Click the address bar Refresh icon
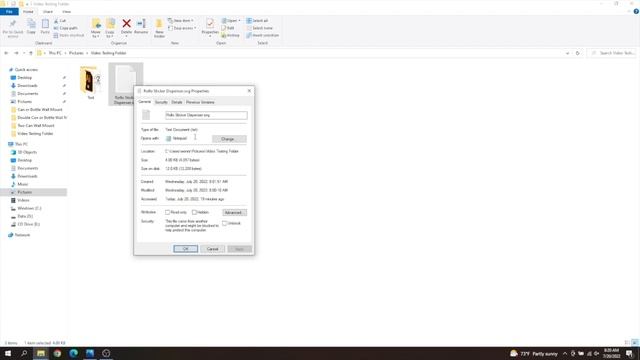The width and height of the screenshot is (640, 360). (578, 53)
